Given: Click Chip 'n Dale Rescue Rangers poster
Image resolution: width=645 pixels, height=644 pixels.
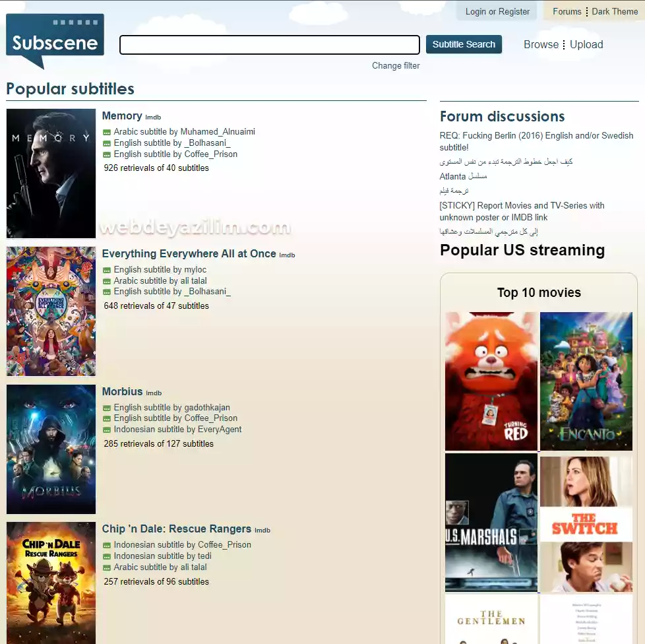Looking at the screenshot, I should (x=51, y=583).
